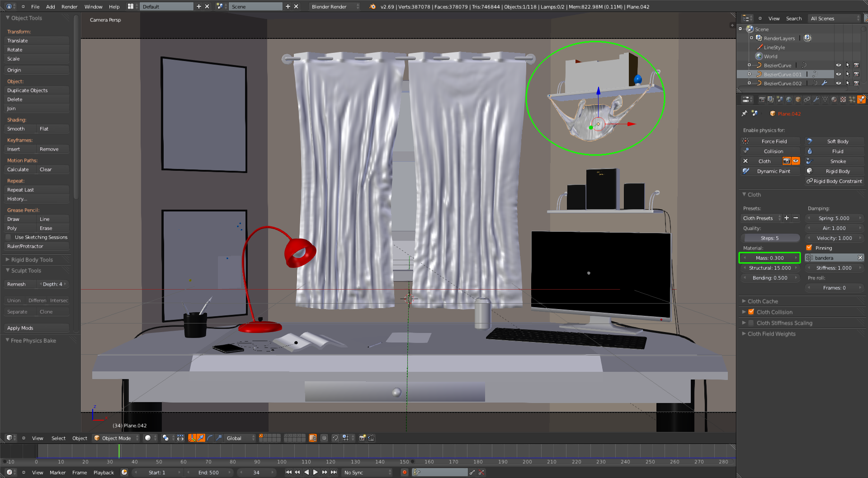
Task: Open the Texture properties tab (checker icon)
Action: click(x=843, y=99)
